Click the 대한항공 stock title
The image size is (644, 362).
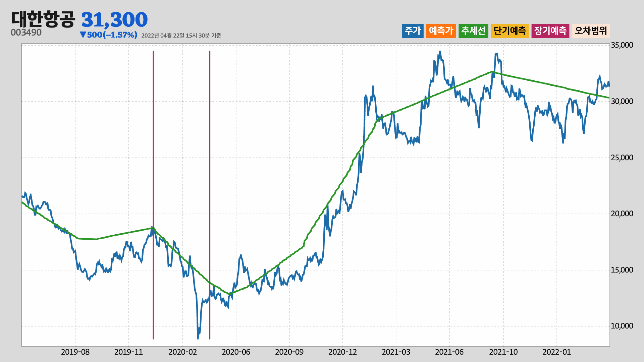(x=43, y=19)
